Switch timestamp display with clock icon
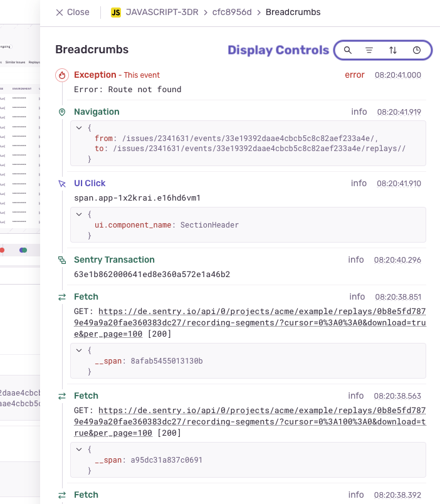The image size is (440, 504). point(417,50)
